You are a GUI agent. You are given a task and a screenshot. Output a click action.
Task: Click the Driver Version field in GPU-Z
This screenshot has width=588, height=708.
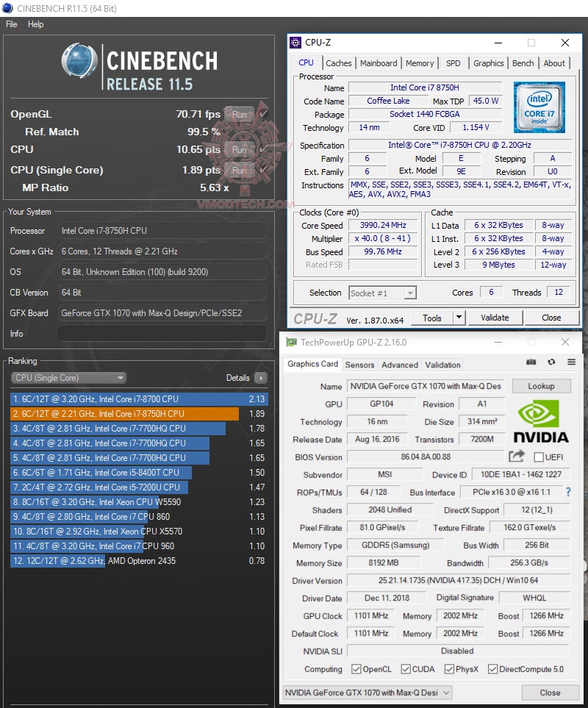[x=458, y=580]
